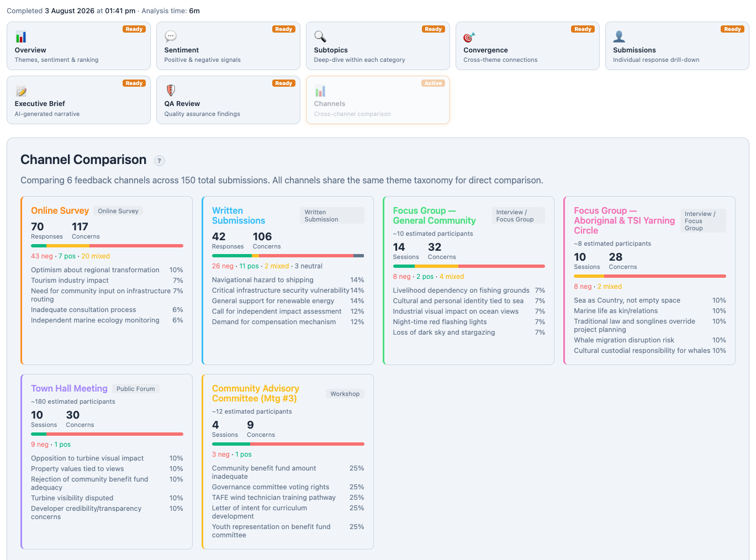Open Focus Group General Community title
756x560 pixels.
click(434, 215)
